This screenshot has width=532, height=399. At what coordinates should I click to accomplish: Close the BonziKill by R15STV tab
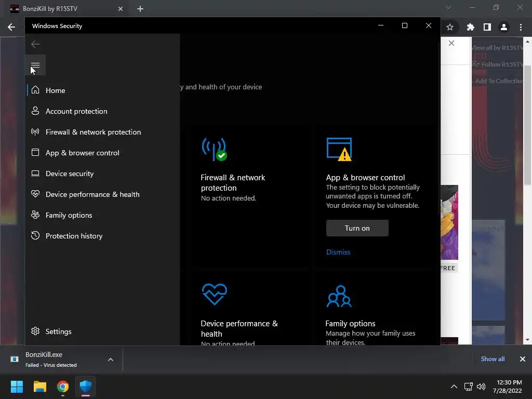[121, 9]
